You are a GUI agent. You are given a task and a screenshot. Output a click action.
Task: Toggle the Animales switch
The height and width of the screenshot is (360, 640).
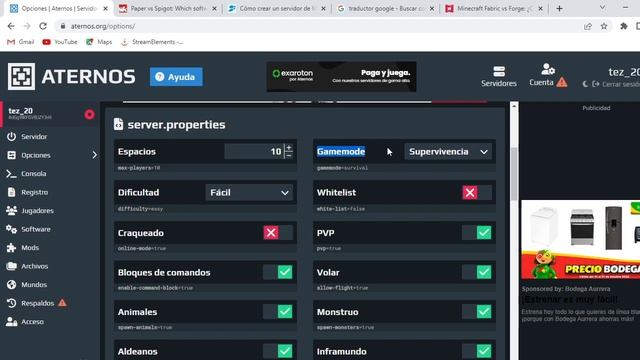(x=278, y=312)
